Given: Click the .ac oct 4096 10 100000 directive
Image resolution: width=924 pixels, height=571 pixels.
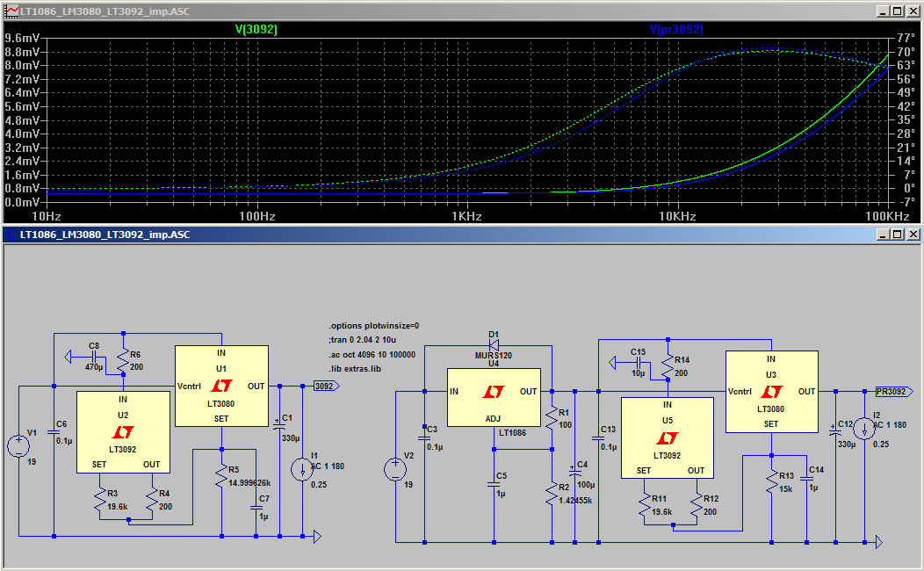Looking at the screenshot, I should point(372,355).
